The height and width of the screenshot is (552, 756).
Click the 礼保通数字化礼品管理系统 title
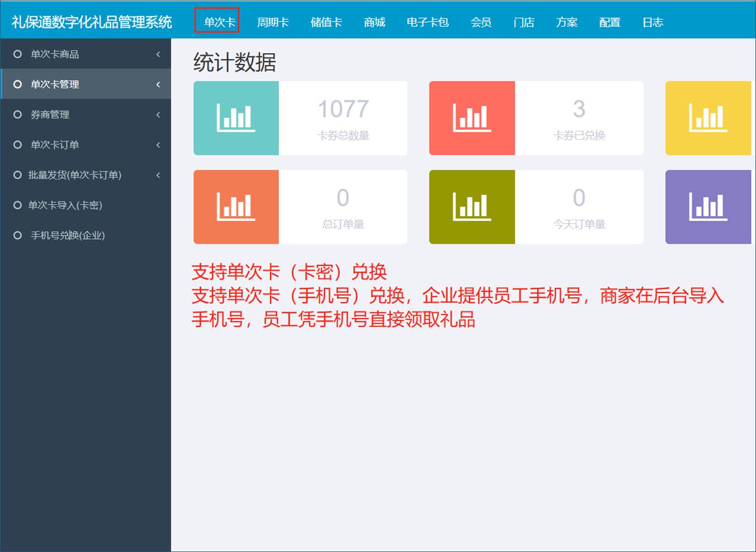point(92,22)
